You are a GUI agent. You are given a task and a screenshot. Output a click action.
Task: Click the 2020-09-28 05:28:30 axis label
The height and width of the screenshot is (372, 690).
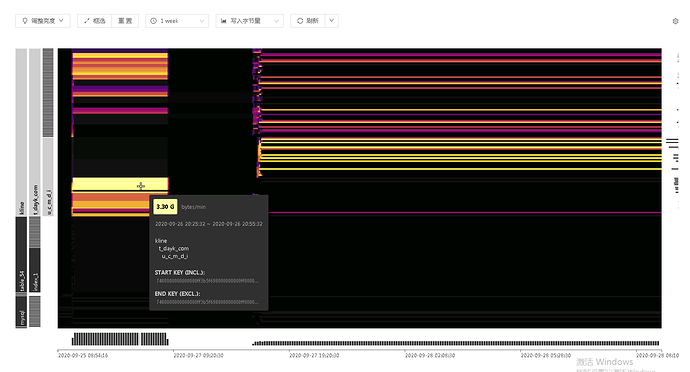546,355
